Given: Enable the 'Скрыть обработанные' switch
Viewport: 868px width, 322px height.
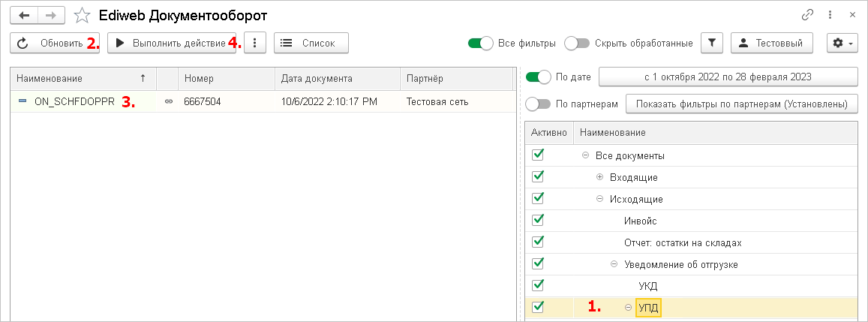Looking at the screenshot, I should pos(577,43).
